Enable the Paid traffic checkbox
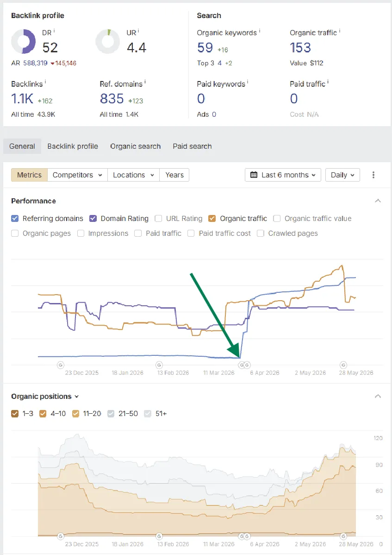This screenshot has height=555, width=392. click(138, 233)
